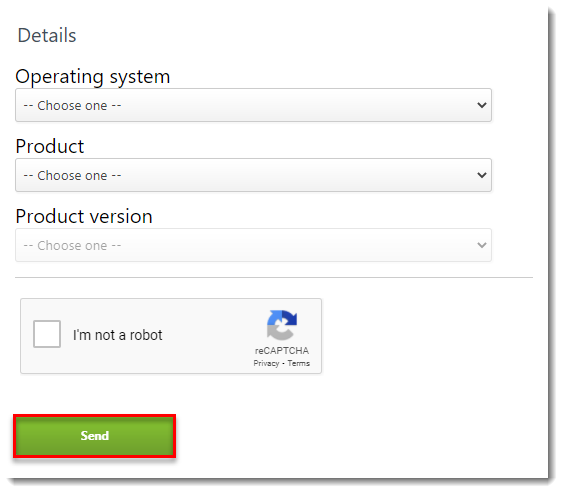Click the Product field label
The width and height of the screenshot is (563, 493).
coord(50,146)
